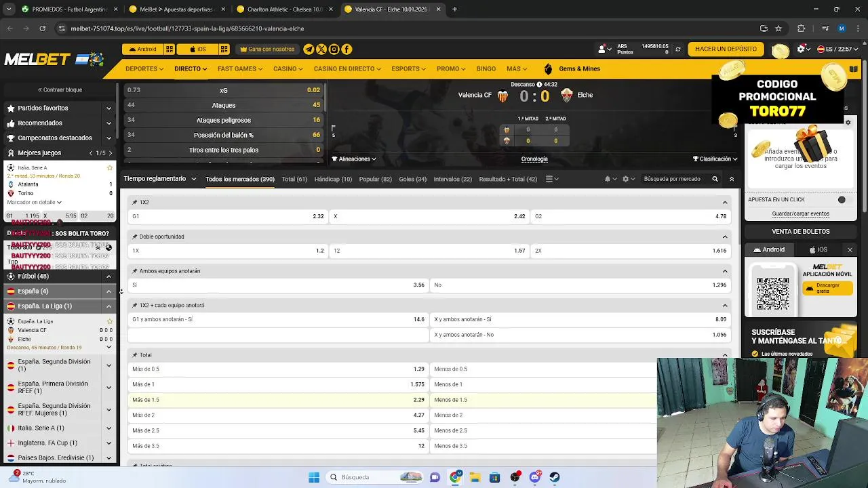
Task: Switch to iOS tab in app panel
Action: coord(818,249)
